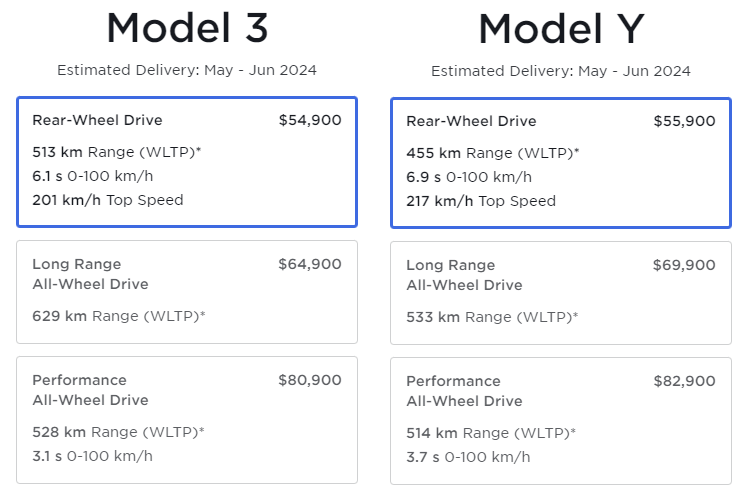
Task: Click the $82,900 price
Action: pyautogui.click(x=684, y=381)
